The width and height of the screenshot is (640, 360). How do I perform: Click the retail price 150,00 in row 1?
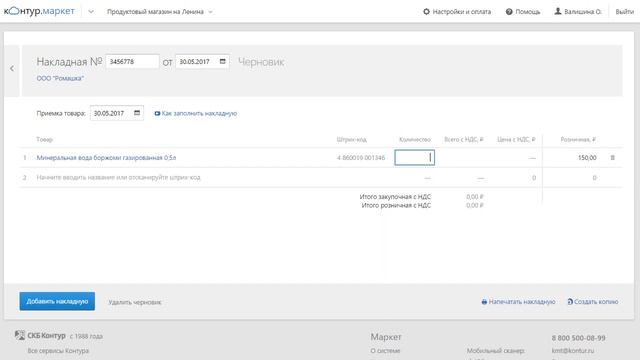(587, 158)
